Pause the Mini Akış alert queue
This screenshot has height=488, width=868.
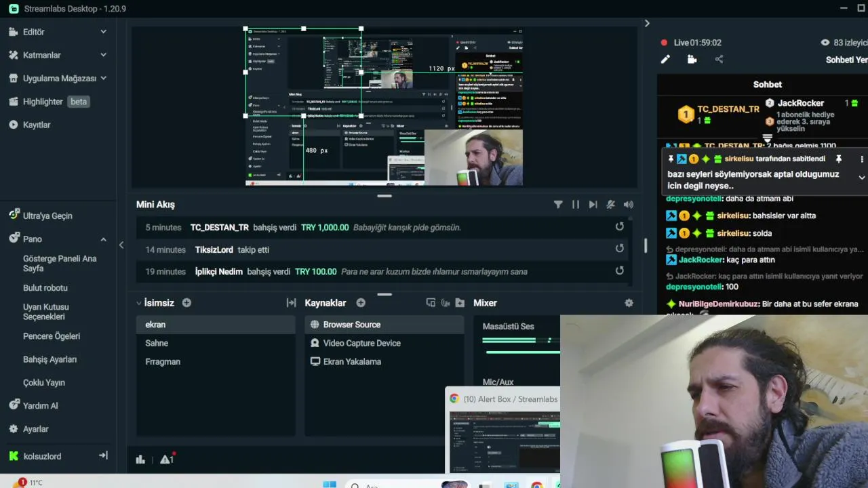tap(575, 205)
